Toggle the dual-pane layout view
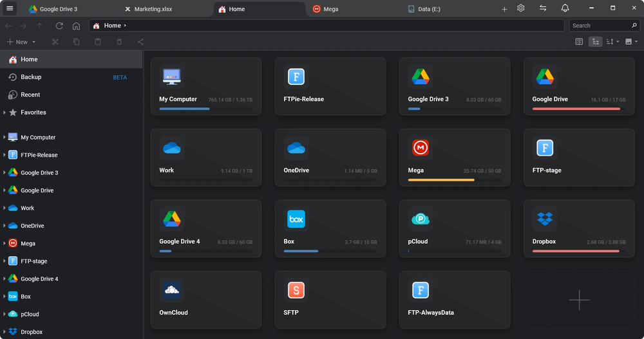This screenshot has width=644, height=339. pos(579,42)
